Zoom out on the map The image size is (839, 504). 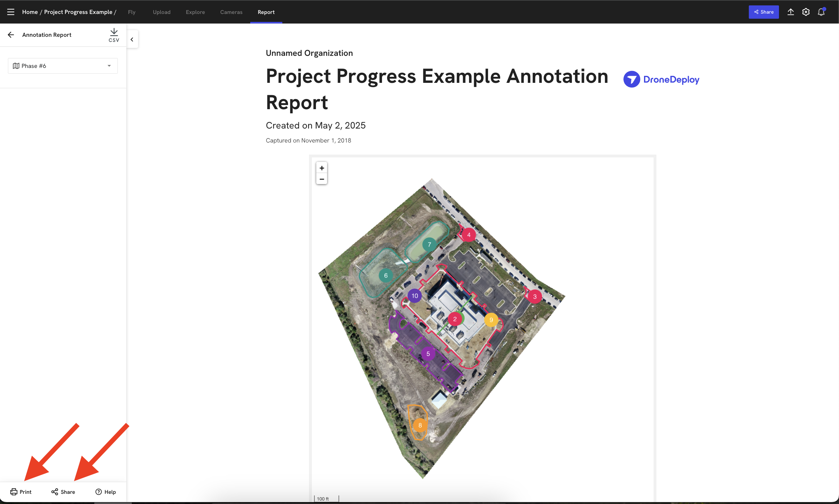click(321, 179)
